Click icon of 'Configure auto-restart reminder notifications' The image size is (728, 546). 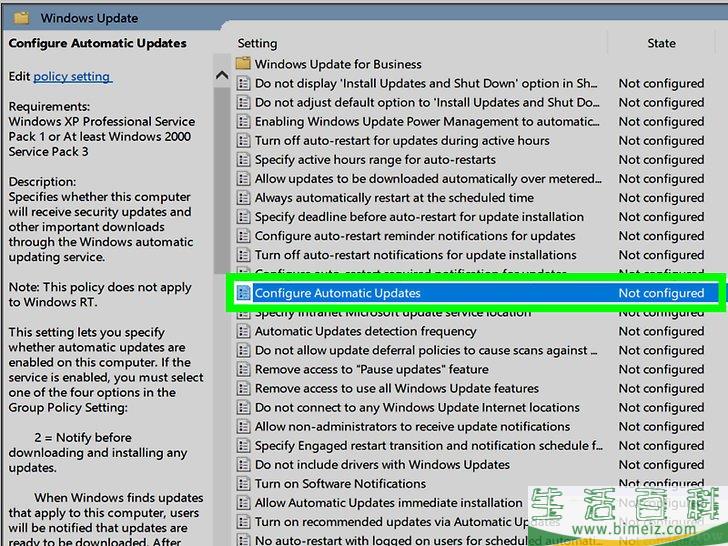click(x=243, y=236)
